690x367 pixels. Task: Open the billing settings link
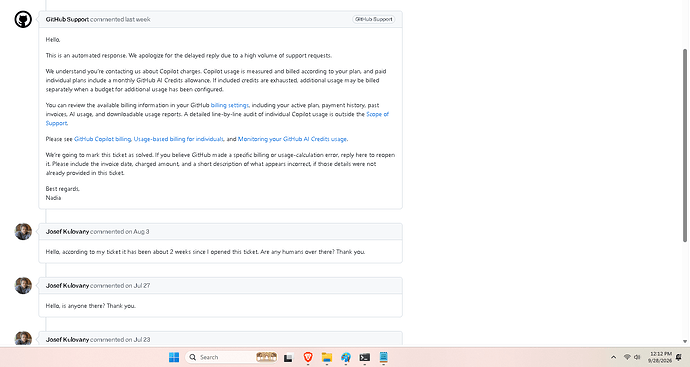(x=230, y=105)
